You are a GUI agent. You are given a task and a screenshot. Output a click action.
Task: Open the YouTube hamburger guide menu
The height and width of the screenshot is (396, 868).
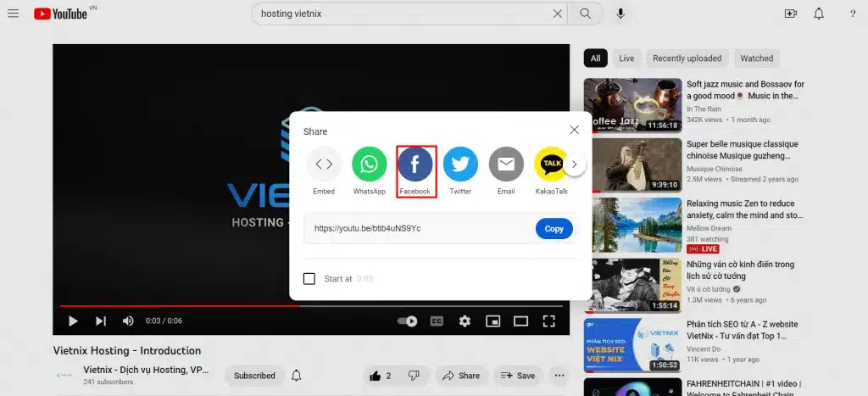point(14,14)
